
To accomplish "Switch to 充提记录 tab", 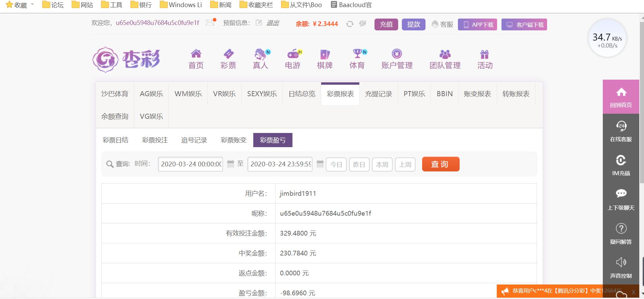I will (379, 94).
